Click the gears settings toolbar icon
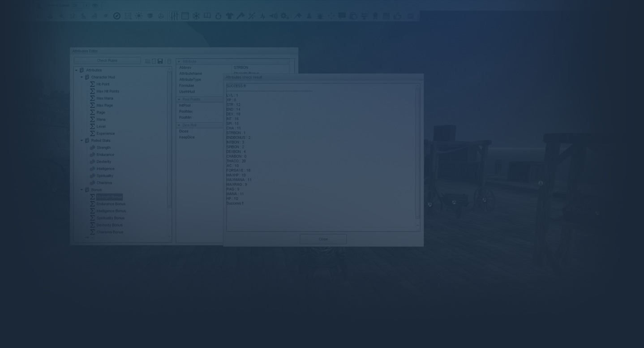 284,16
